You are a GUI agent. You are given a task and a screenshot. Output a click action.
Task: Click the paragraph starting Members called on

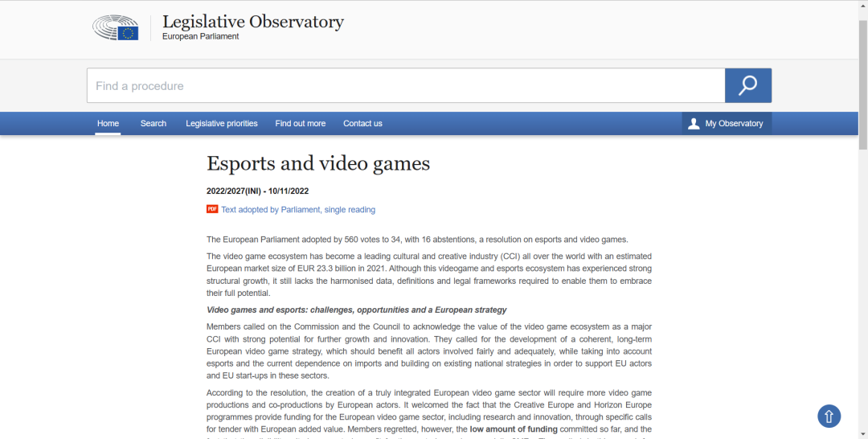point(429,351)
